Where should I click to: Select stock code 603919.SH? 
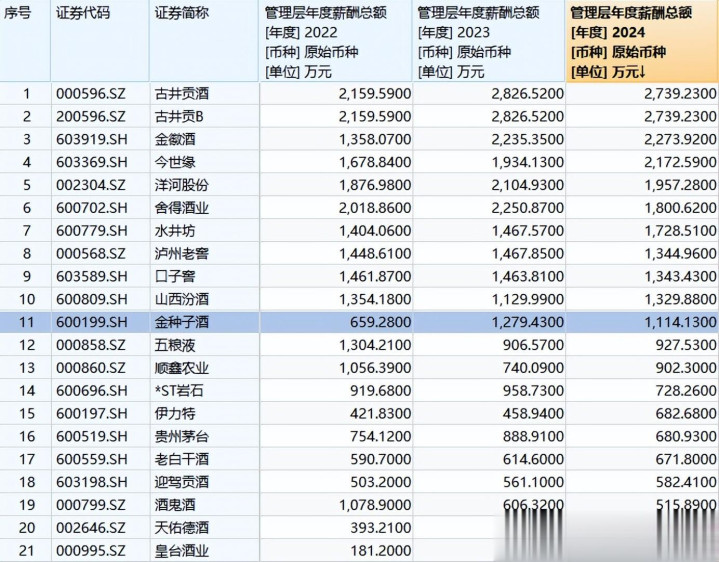coord(92,140)
